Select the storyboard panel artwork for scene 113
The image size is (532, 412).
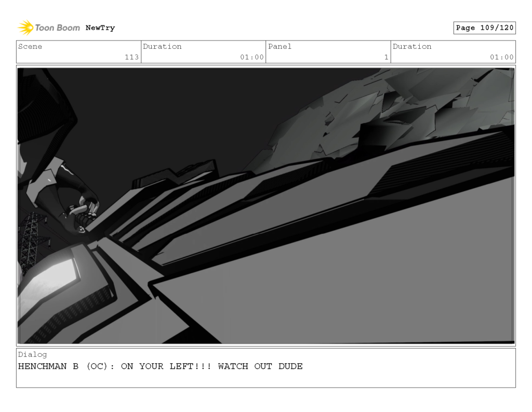[266, 205]
